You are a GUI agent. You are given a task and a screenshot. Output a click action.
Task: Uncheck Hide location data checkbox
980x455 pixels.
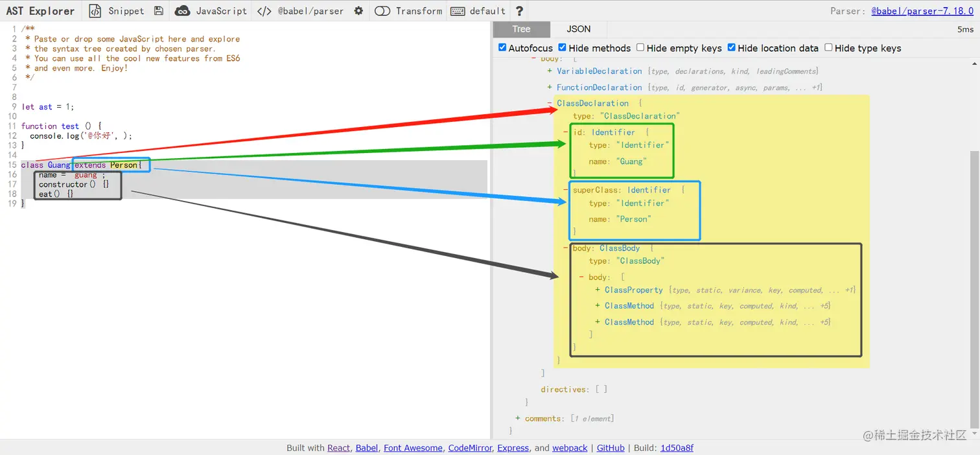[x=731, y=47]
